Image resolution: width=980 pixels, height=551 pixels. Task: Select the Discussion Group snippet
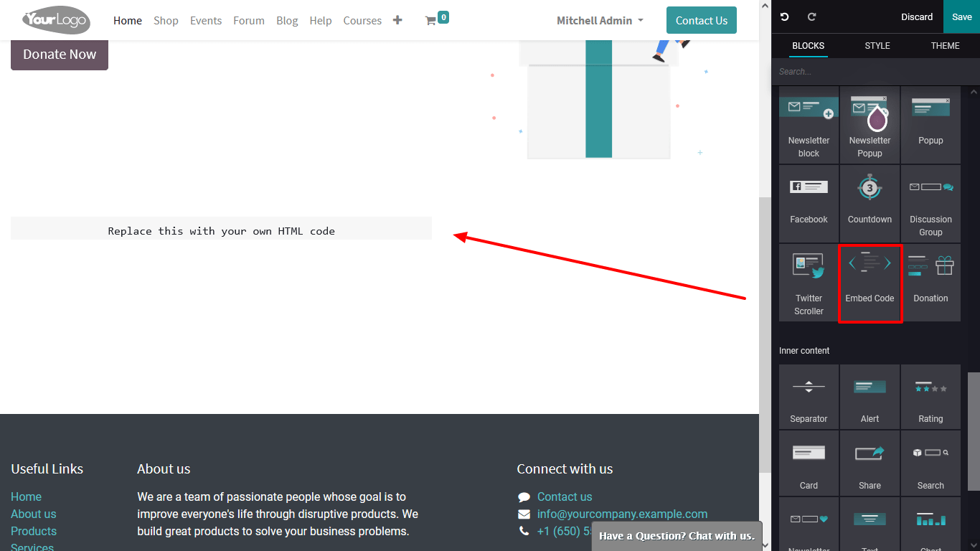(930, 204)
